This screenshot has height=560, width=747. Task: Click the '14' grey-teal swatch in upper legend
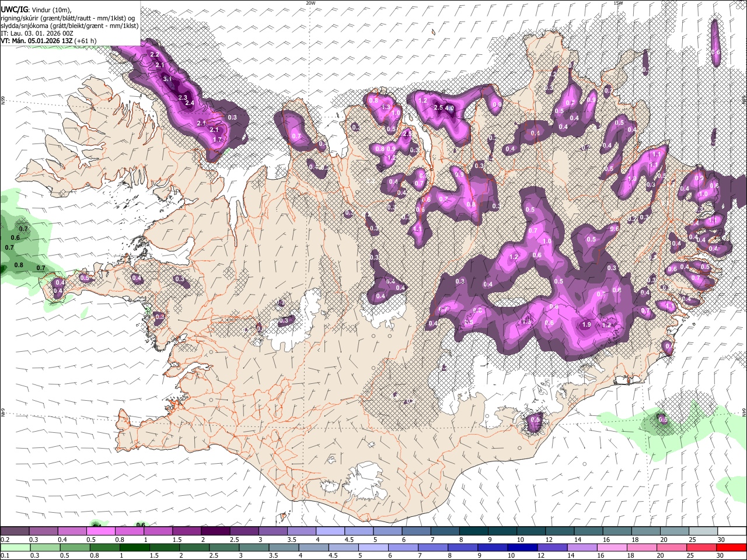(x=588, y=531)
